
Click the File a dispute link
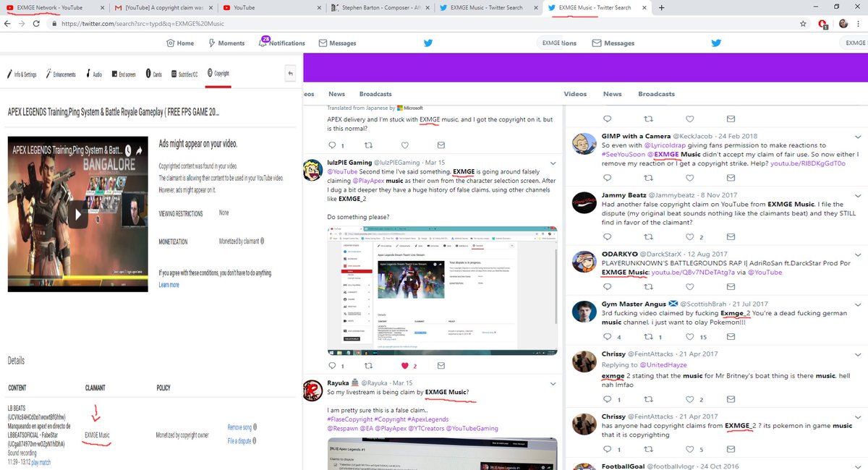(240, 440)
